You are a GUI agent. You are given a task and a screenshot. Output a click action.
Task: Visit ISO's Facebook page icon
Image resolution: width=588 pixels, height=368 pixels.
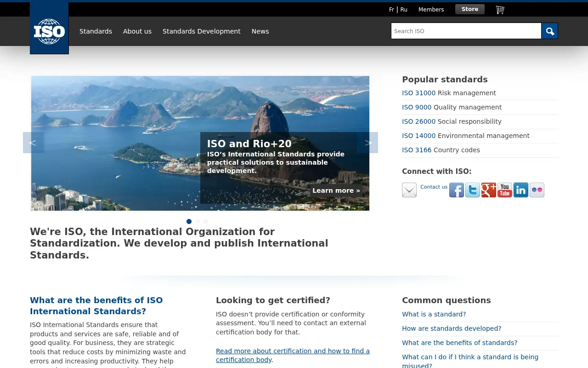tap(457, 190)
